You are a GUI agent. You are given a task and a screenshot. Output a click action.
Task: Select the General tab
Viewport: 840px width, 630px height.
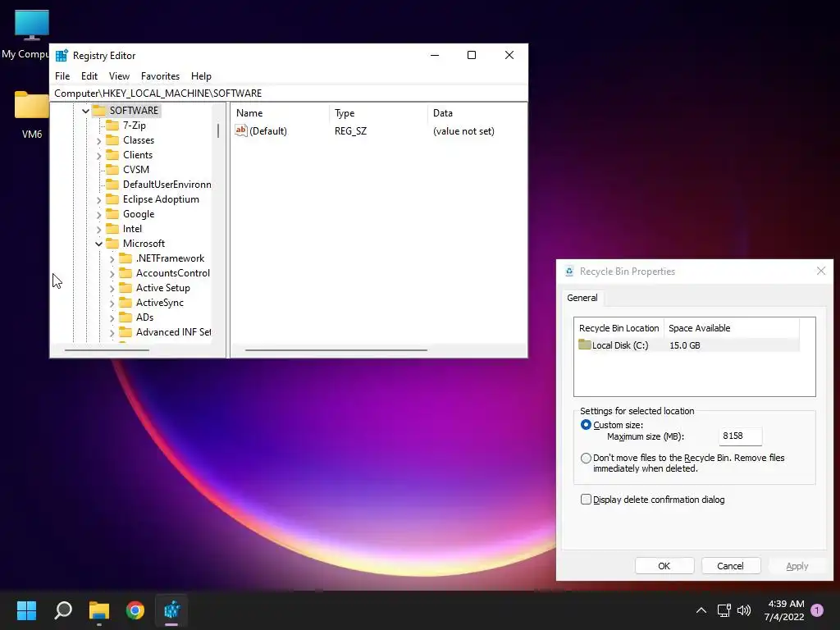582,298
